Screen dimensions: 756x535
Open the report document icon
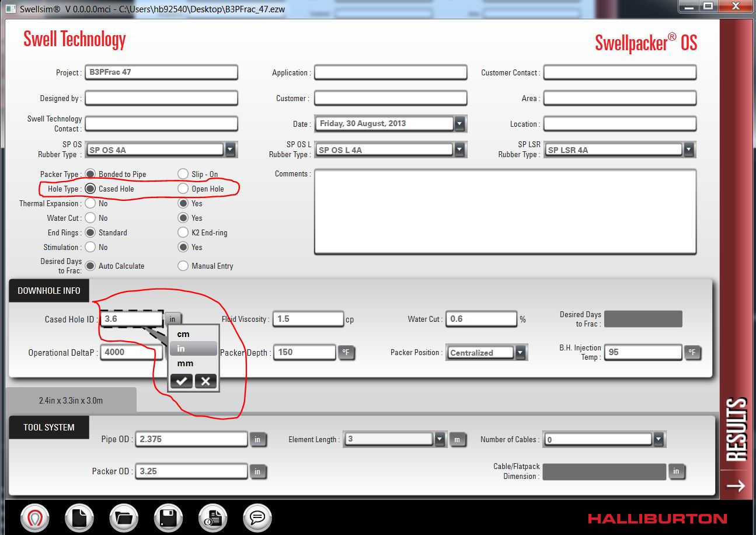pyautogui.click(x=213, y=517)
